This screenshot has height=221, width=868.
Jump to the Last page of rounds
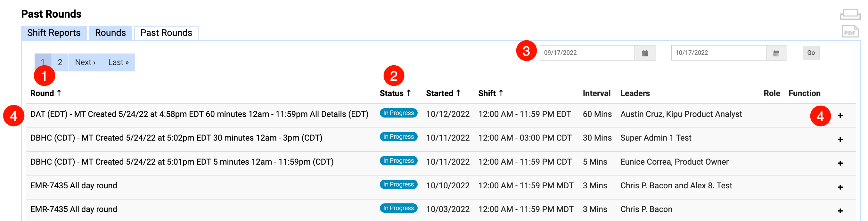[x=118, y=62]
